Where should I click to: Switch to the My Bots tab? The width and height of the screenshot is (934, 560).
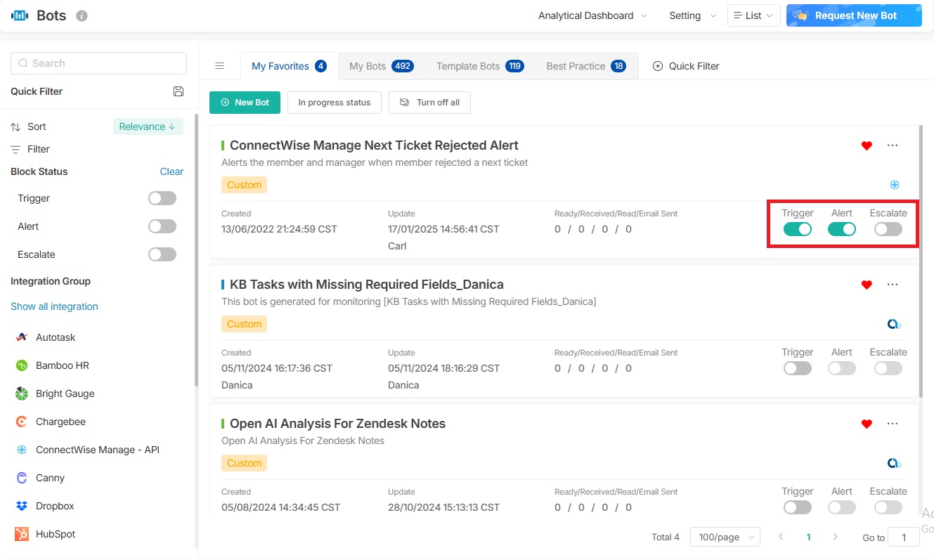tap(382, 66)
